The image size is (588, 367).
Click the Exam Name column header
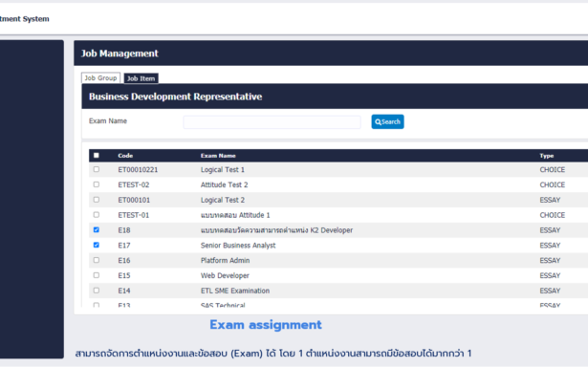(218, 156)
